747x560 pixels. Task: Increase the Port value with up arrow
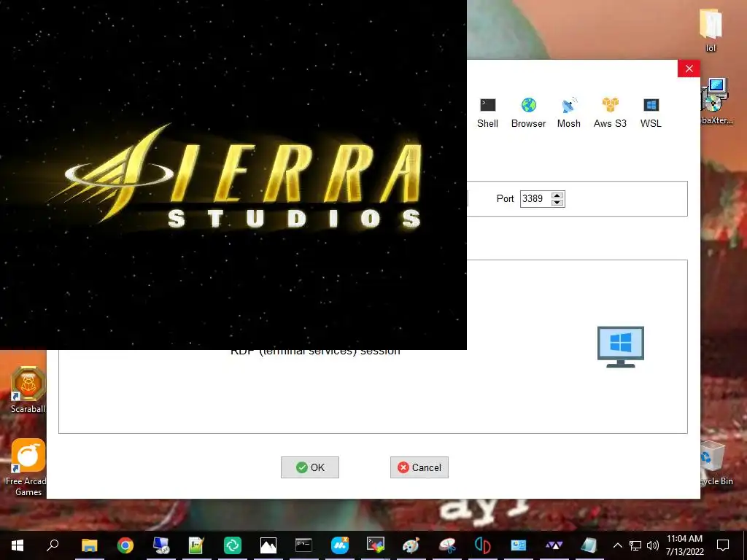pos(557,195)
